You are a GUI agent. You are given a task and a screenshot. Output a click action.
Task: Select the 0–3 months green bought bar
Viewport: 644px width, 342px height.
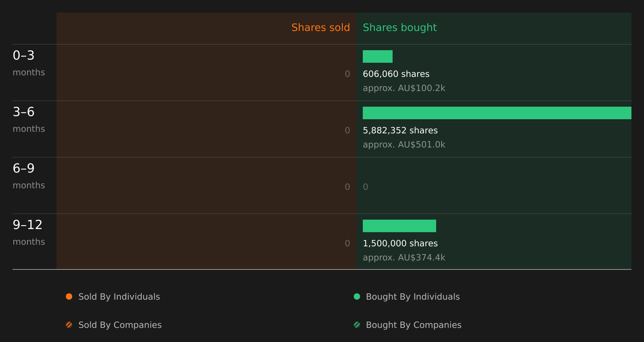(378, 56)
